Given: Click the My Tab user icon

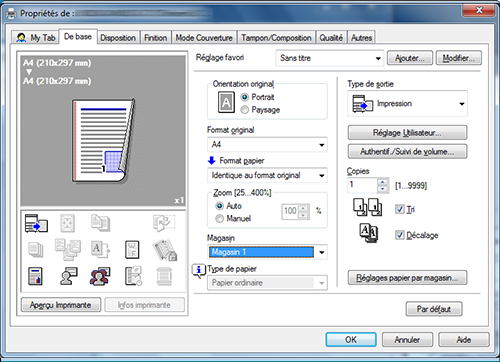Looking at the screenshot, I should (x=21, y=38).
